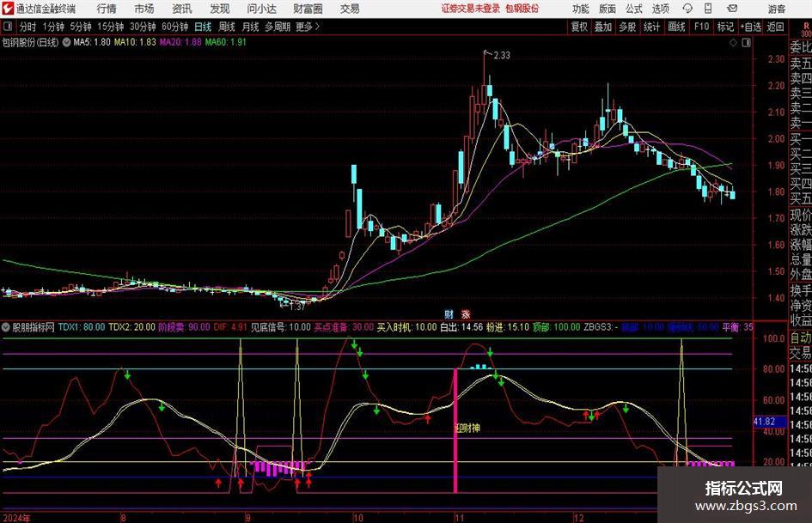Switch to the 1分钟 period tab
Image resolution: width=812 pixels, height=523 pixels.
point(53,27)
